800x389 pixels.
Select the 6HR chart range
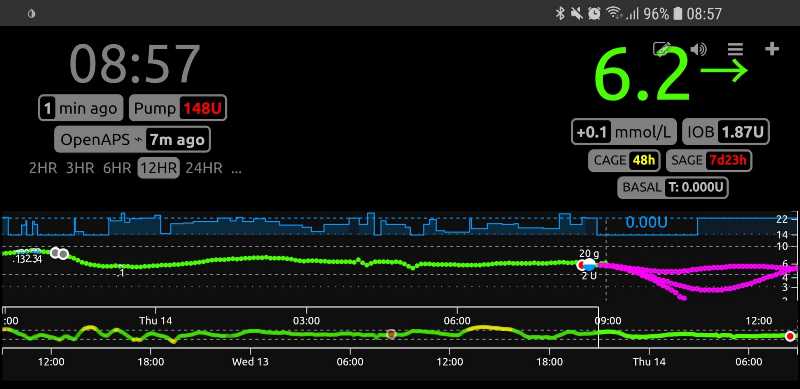(x=117, y=168)
